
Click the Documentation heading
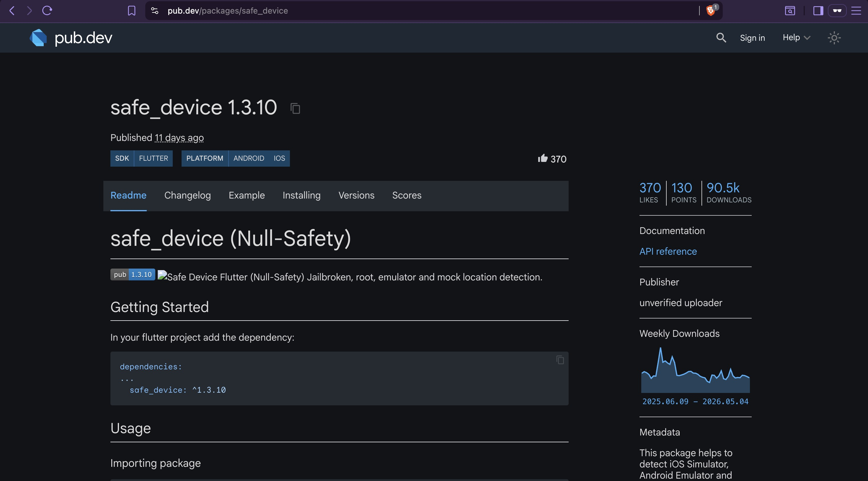pyautogui.click(x=672, y=231)
